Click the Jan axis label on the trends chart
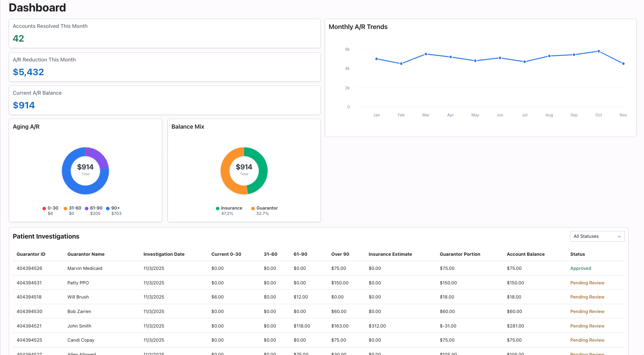Screen dimensions: 644x355 point(376,115)
